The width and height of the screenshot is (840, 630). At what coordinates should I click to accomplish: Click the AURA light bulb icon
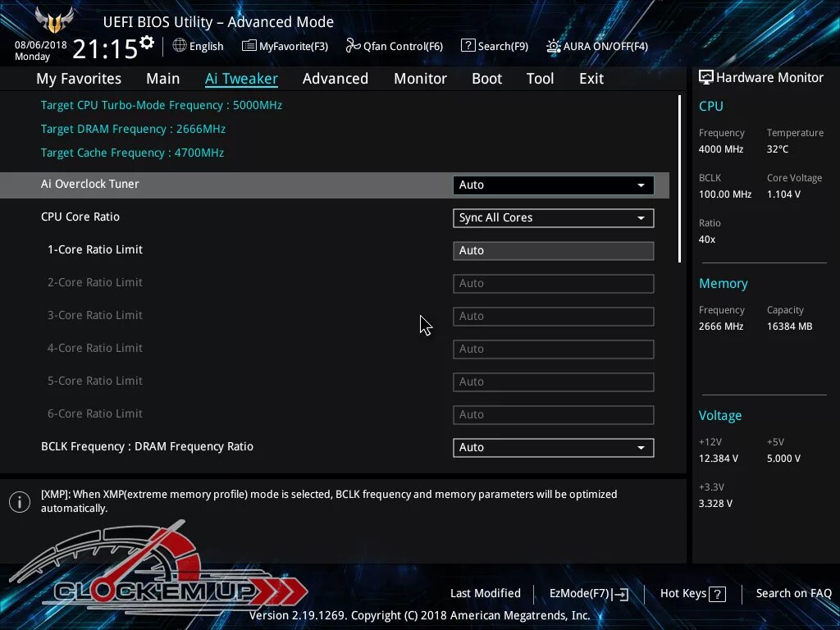tap(553, 46)
